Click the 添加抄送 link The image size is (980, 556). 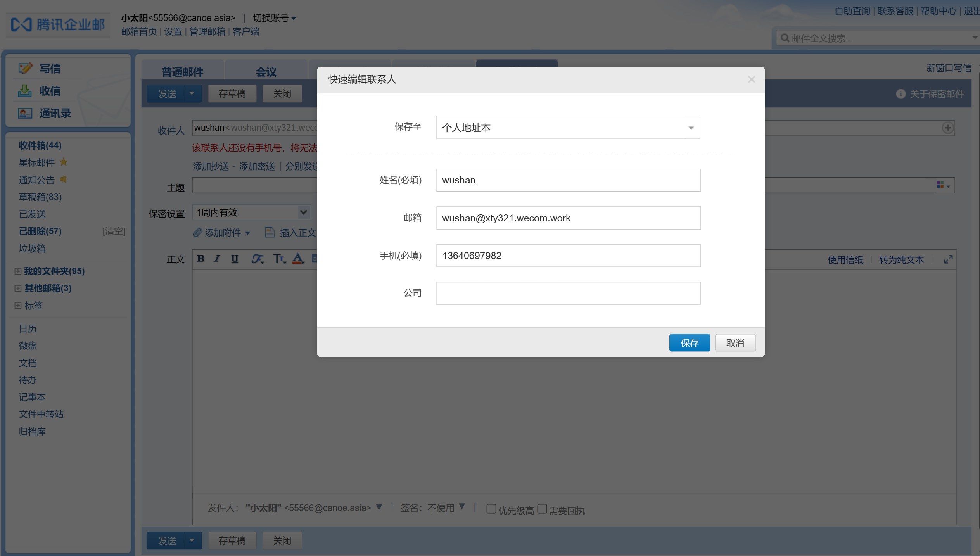coord(211,166)
